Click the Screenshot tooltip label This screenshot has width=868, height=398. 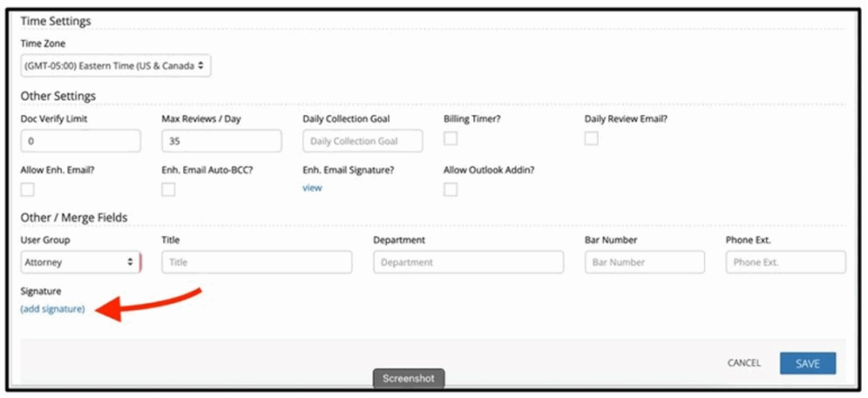point(408,379)
